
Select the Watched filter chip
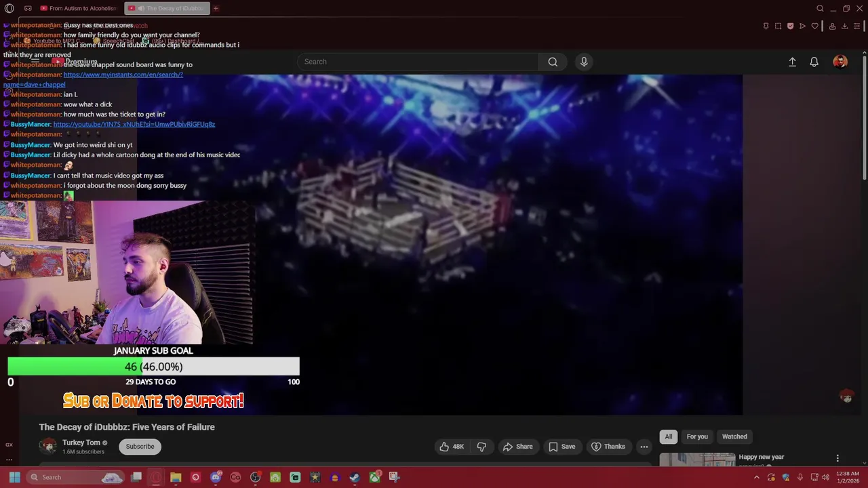(734, 436)
